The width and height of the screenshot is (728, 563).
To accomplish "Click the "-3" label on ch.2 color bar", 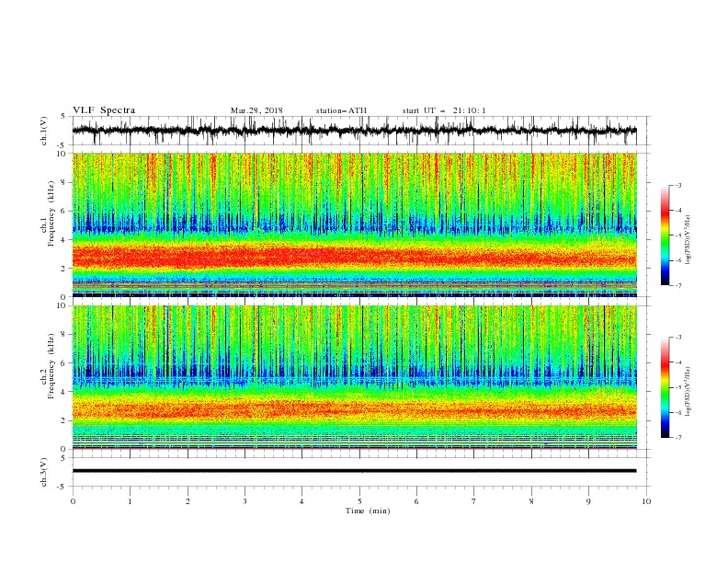I will coord(678,338).
